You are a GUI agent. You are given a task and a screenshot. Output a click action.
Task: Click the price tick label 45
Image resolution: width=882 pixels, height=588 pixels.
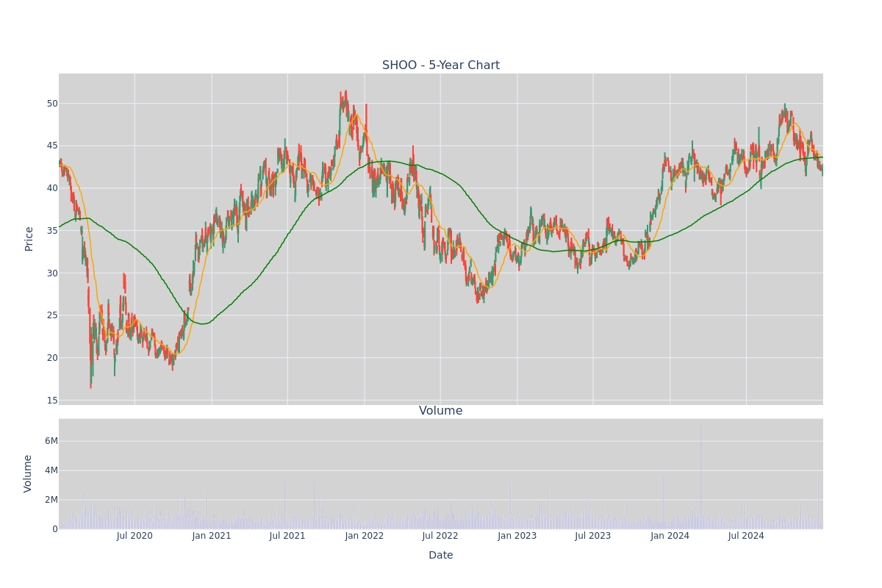(x=52, y=146)
